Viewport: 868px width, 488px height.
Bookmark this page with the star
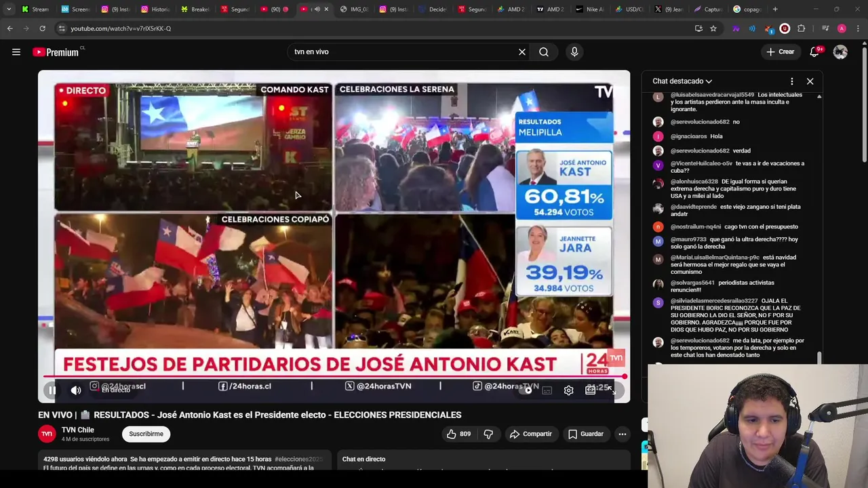(713, 28)
